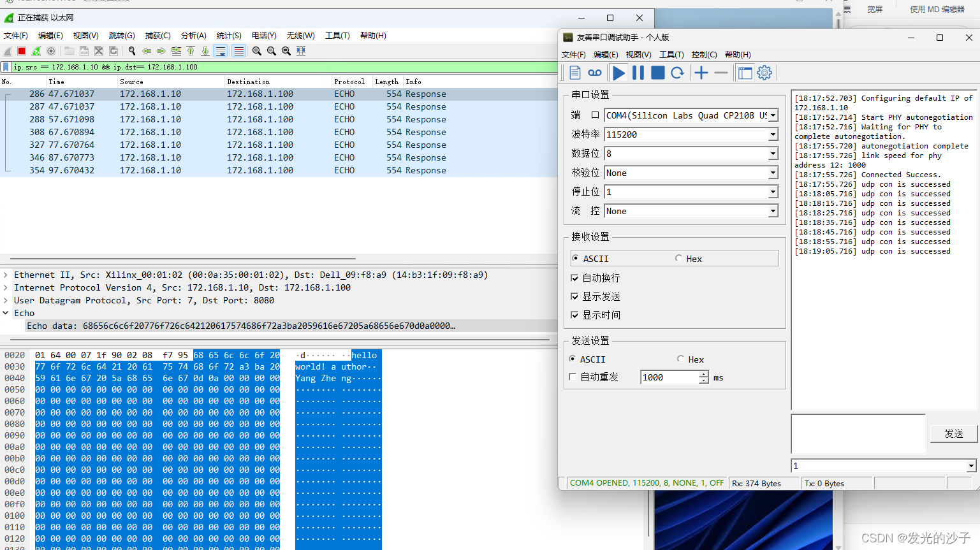Open serial assistant 控制(C) menu
Viewport: 980px width, 550px height.
click(x=704, y=55)
